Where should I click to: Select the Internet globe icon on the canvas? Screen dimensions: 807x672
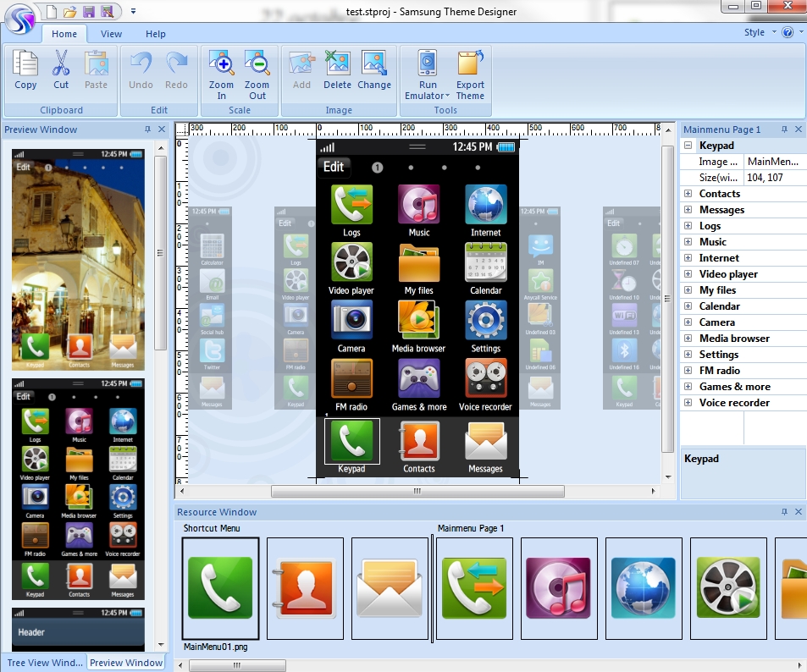[x=486, y=204]
